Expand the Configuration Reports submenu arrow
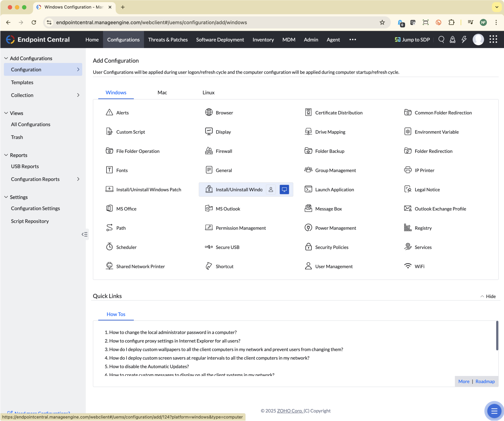The height and width of the screenshot is (421, 504). click(78, 179)
